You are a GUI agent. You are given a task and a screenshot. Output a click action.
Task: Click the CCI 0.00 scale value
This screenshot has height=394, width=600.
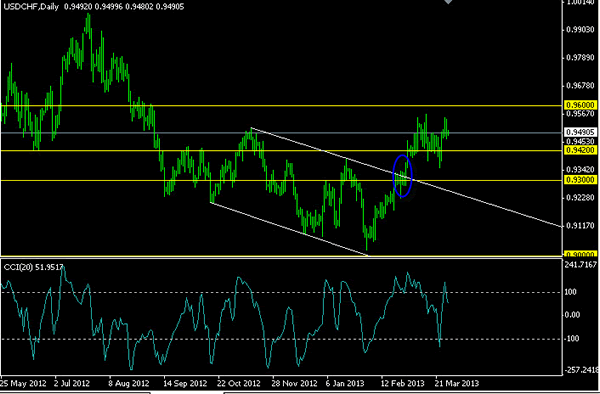[572, 315]
